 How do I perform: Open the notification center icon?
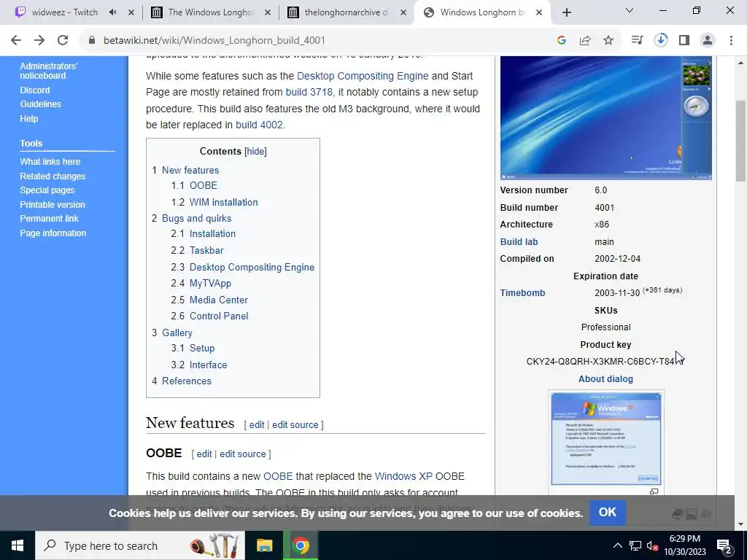tap(724, 545)
